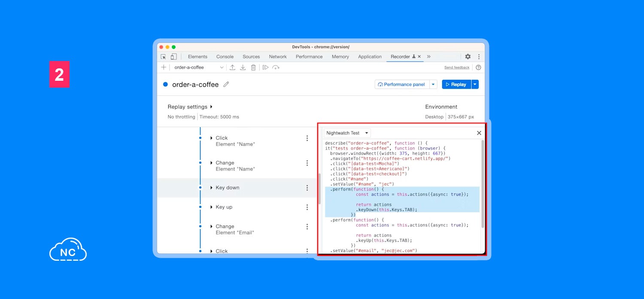Click the Performance panel button

402,85
